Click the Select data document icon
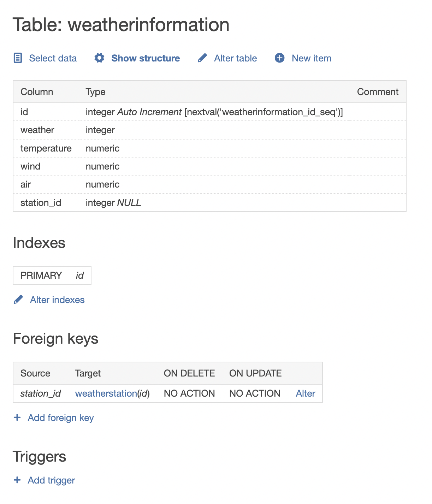 18,58
